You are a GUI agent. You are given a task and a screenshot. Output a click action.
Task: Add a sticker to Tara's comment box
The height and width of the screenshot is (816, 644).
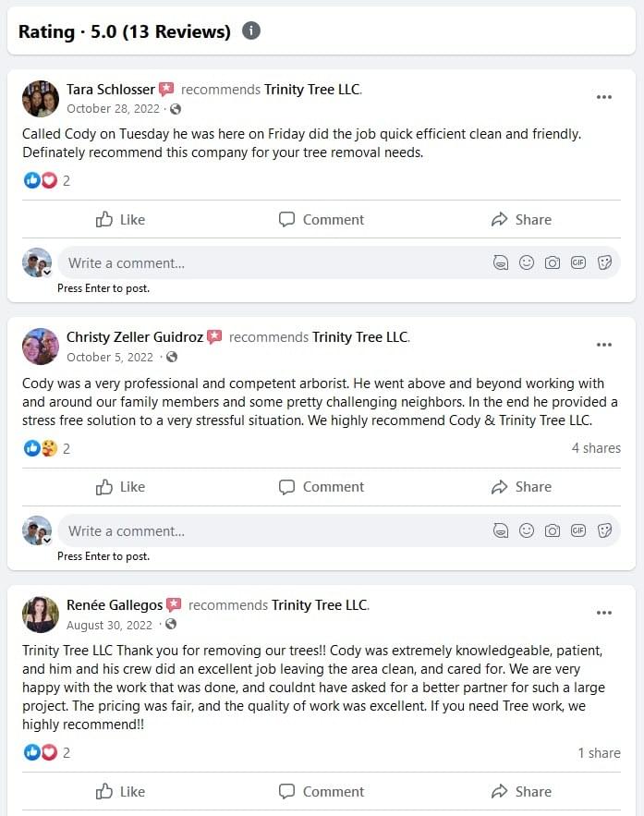click(604, 262)
